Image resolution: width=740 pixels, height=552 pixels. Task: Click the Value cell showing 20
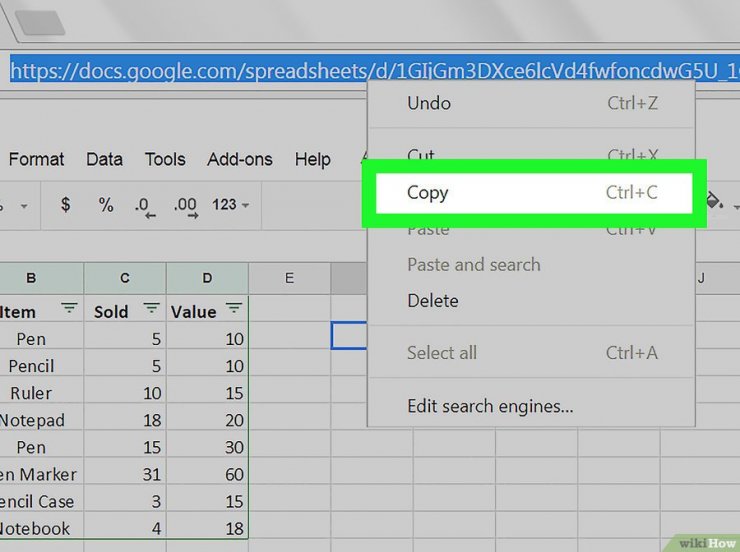pyautogui.click(x=207, y=420)
